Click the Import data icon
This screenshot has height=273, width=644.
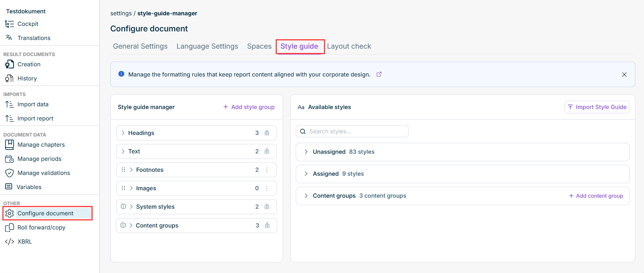[9, 104]
